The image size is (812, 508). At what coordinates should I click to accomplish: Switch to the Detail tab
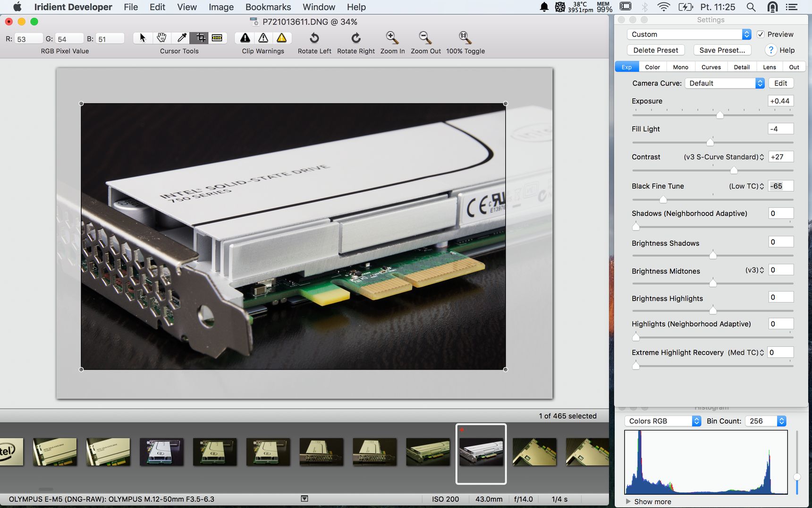[742, 67]
